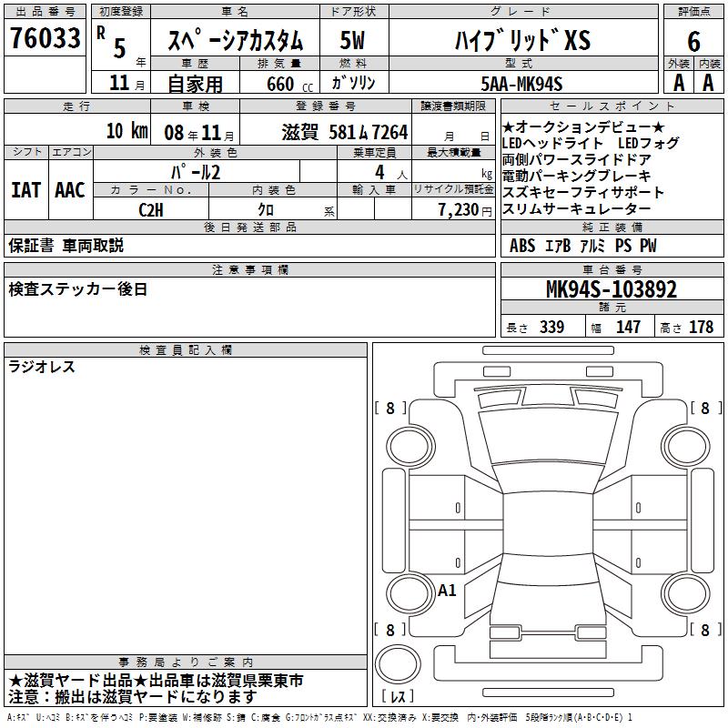Select the interior color クロ
728x728 pixels.
(266, 210)
